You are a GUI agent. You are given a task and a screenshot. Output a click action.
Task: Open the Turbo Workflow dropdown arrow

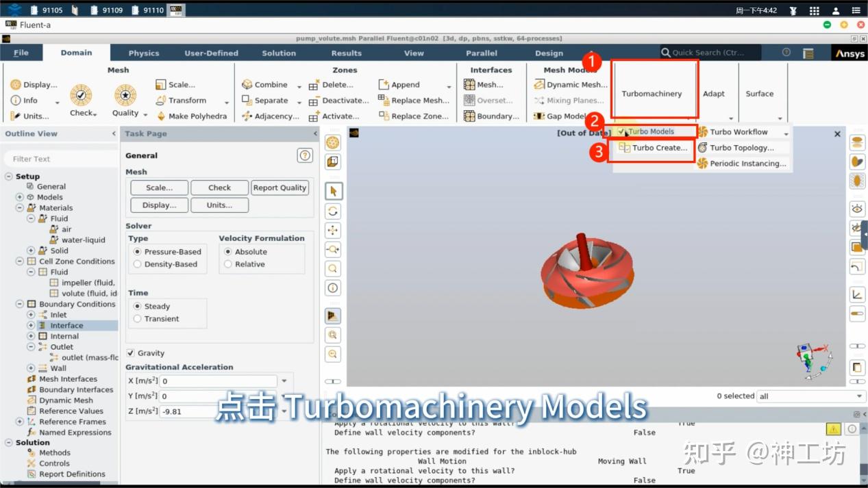pyautogui.click(x=786, y=133)
